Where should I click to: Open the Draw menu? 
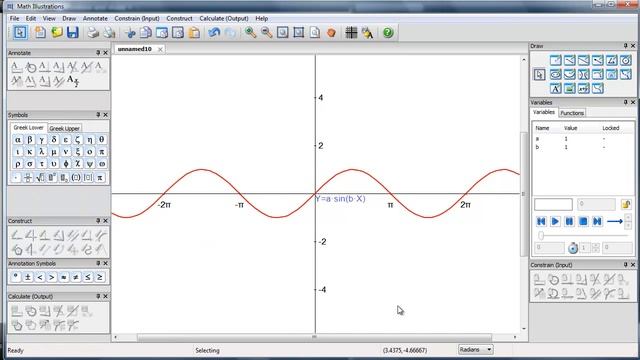[x=69, y=18]
